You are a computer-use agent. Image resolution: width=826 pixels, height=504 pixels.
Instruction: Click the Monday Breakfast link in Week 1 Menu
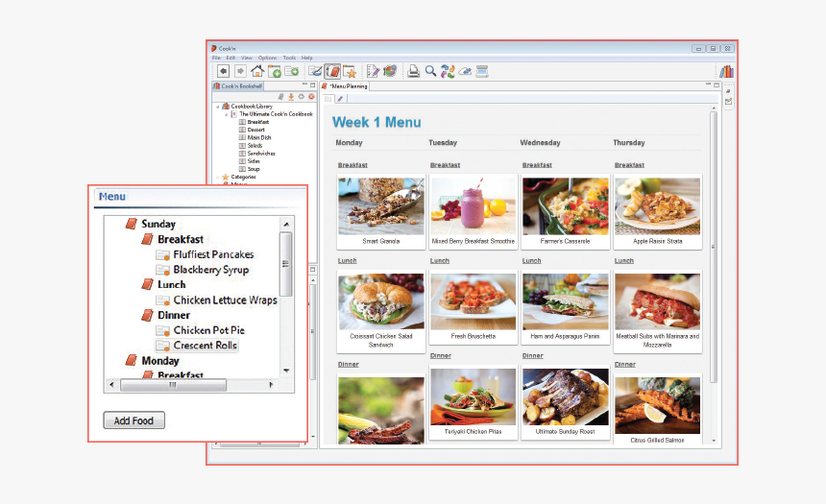pyautogui.click(x=352, y=165)
